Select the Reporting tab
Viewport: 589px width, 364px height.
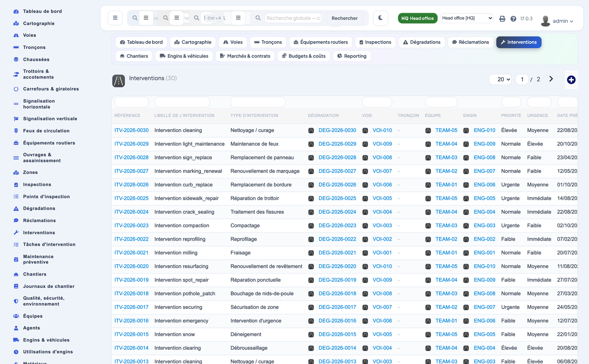(352, 56)
